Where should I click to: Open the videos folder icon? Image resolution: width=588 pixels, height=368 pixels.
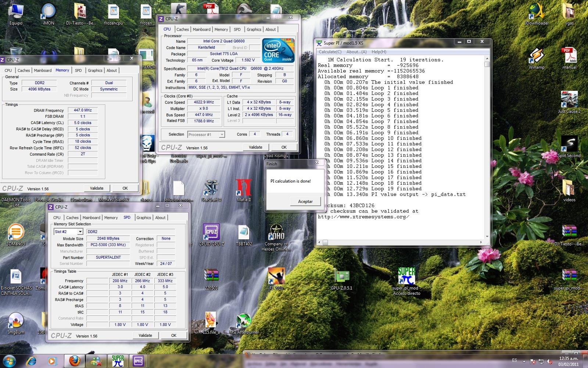[x=569, y=191]
